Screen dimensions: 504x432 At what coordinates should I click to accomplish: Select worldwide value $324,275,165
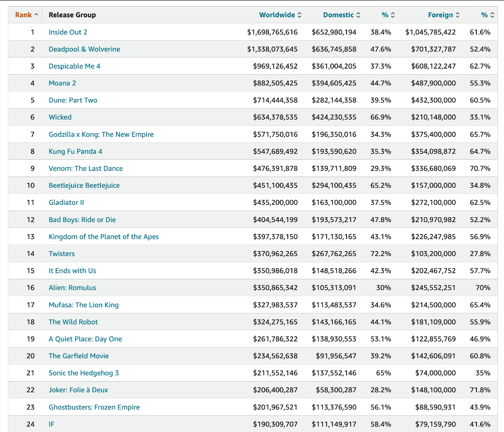275,322
